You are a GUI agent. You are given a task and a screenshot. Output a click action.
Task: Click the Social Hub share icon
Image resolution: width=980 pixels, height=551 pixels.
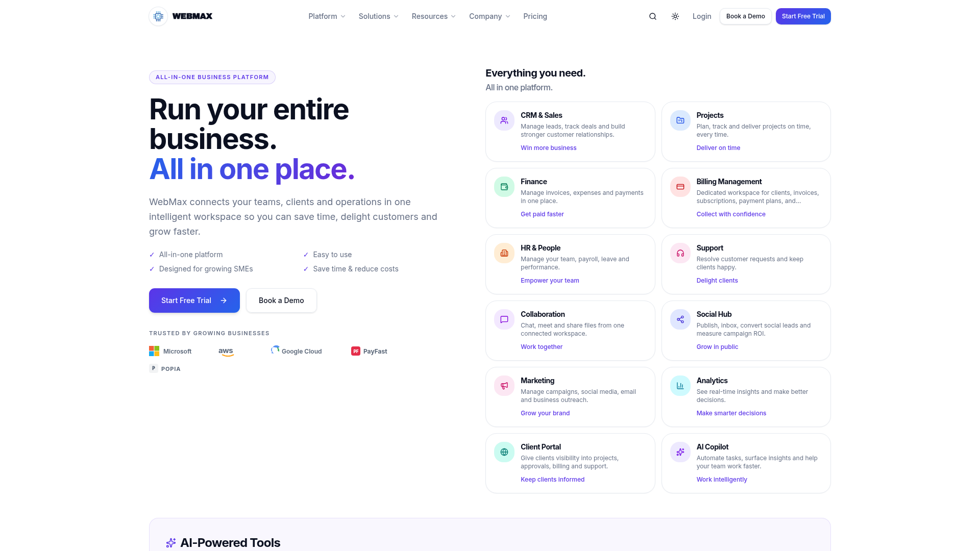coord(680,319)
